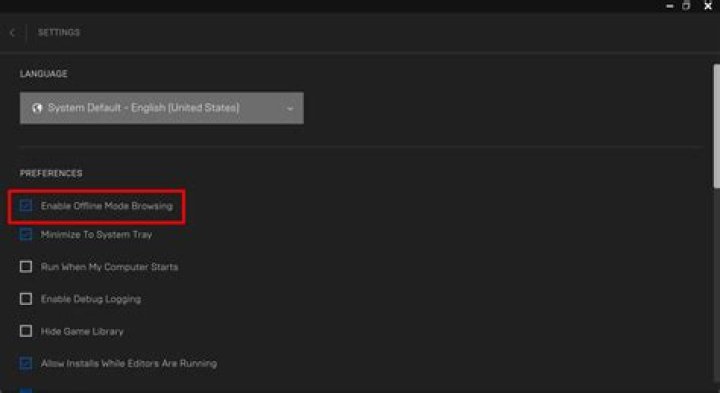Click the vertical scrollbar on the right
This screenshot has width=720, height=393.
point(716,126)
